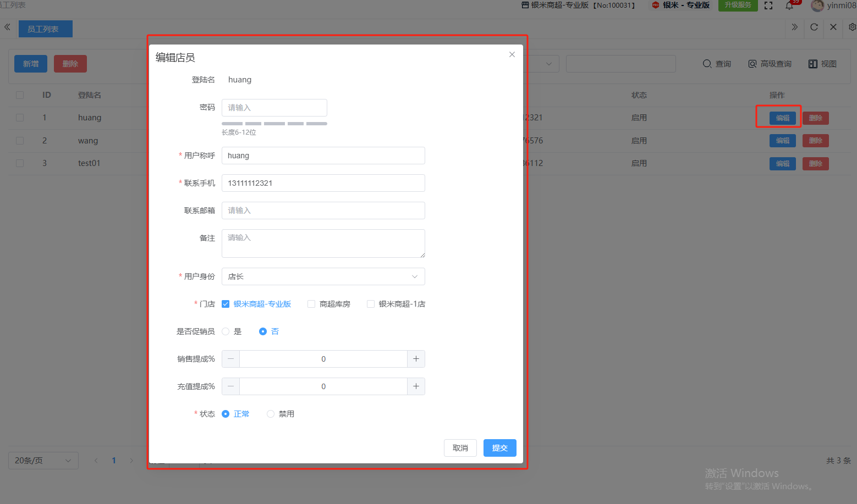
Task: Select 是 for 是否促销员 option
Action: coord(226,331)
